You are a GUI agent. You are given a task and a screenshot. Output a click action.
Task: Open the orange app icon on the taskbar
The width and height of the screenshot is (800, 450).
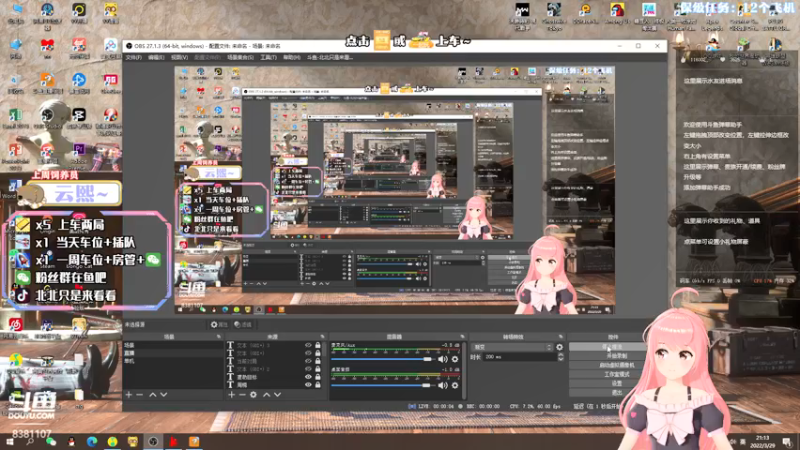coord(194,442)
